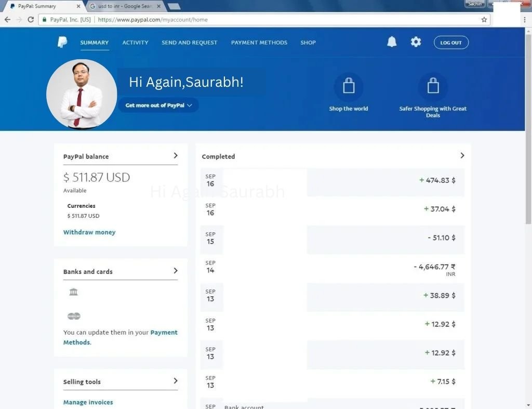
Task: Click the bank building icon
Action: (x=74, y=292)
